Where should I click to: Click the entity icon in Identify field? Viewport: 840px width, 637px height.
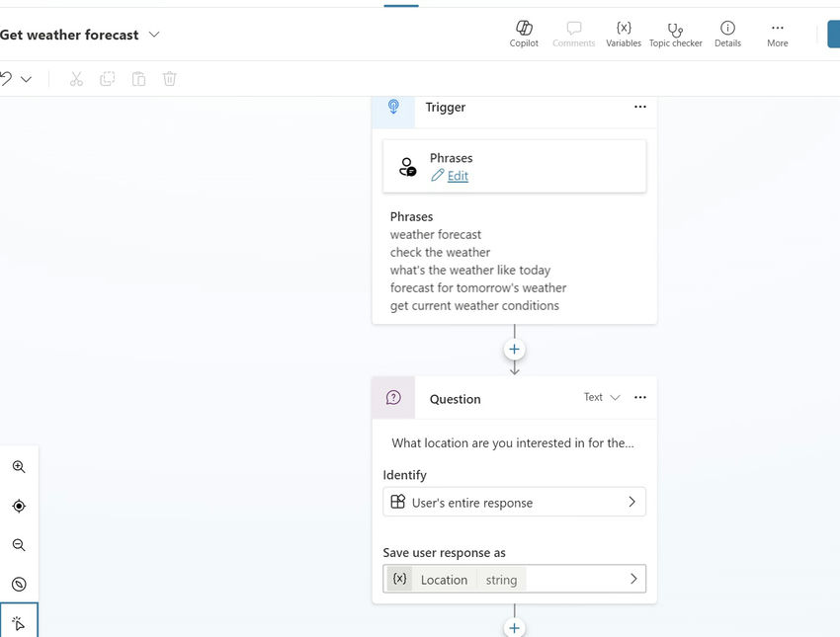[398, 502]
